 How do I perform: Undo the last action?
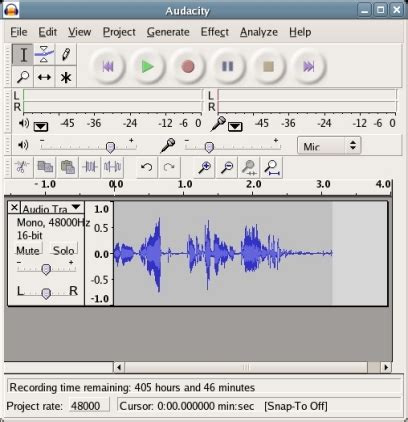[x=147, y=167]
